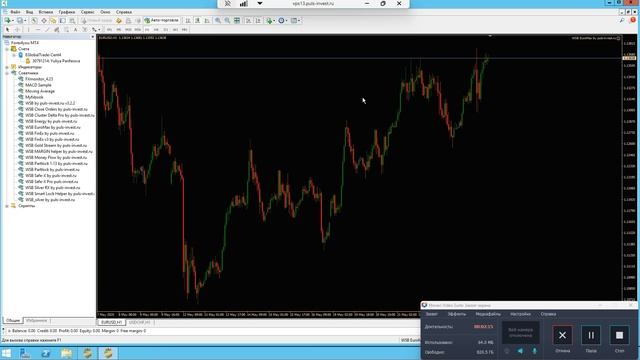Open the Data Window crosshair-target icon

[x=44, y=20]
